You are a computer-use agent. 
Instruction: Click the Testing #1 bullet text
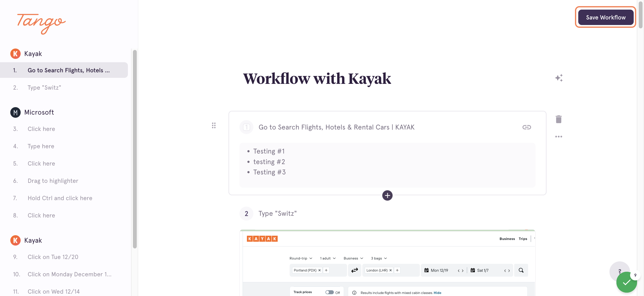point(269,151)
